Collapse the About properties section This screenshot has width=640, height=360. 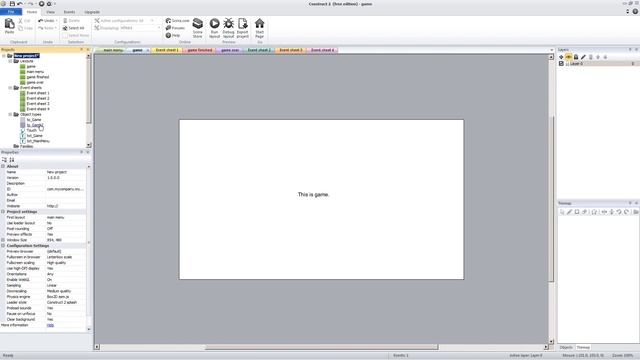[x=3, y=166]
